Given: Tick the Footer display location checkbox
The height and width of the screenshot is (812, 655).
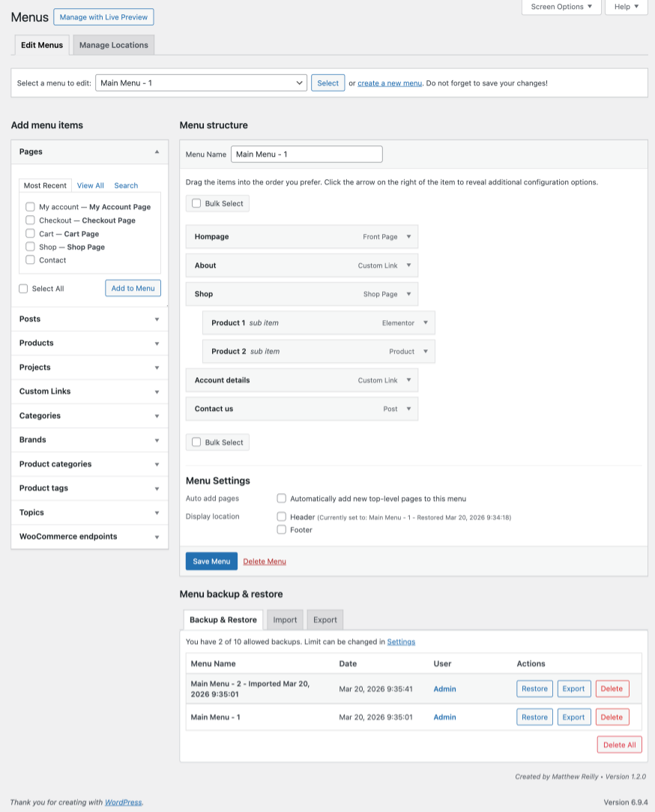Looking at the screenshot, I should coord(282,529).
